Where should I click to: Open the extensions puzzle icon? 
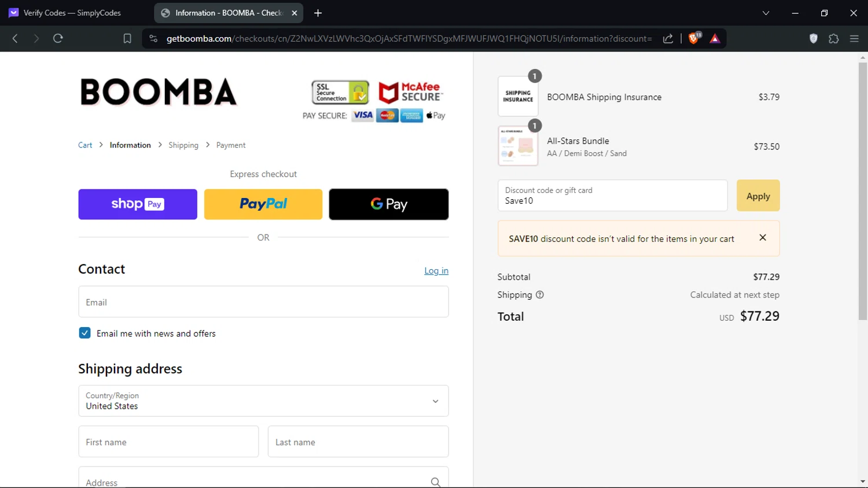tap(834, 38)
